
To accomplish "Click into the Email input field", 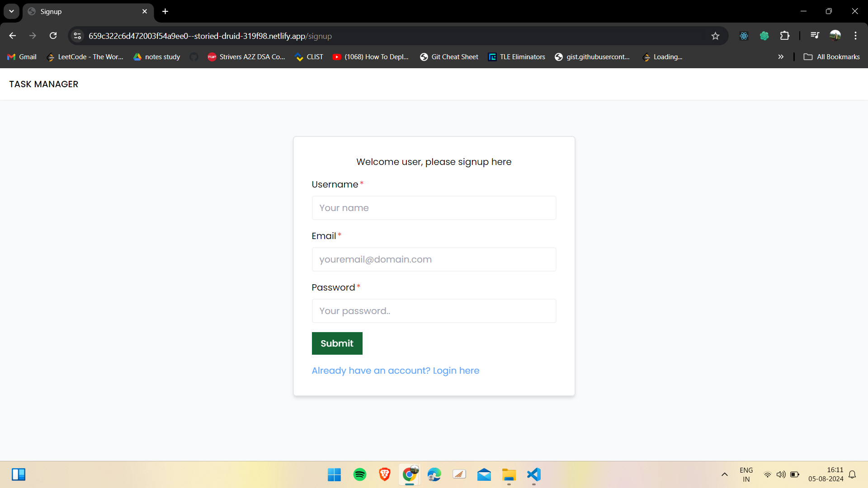I will [x=434, y=259].
